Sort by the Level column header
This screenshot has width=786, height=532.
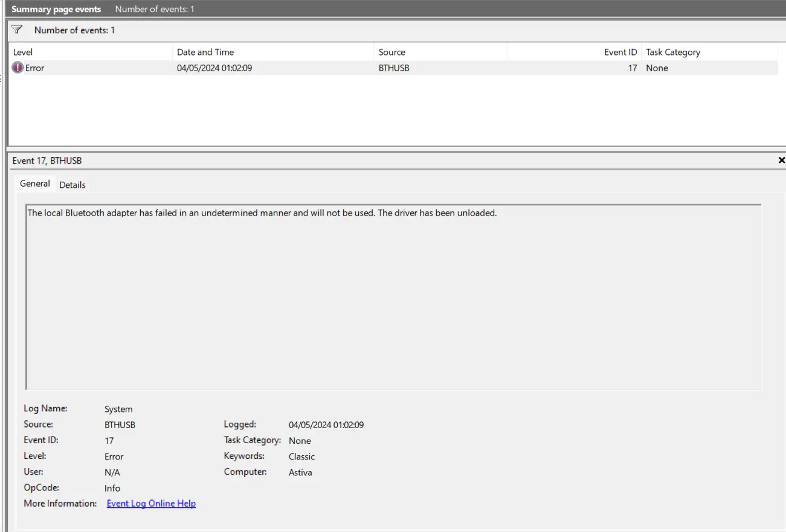(91, 52)
